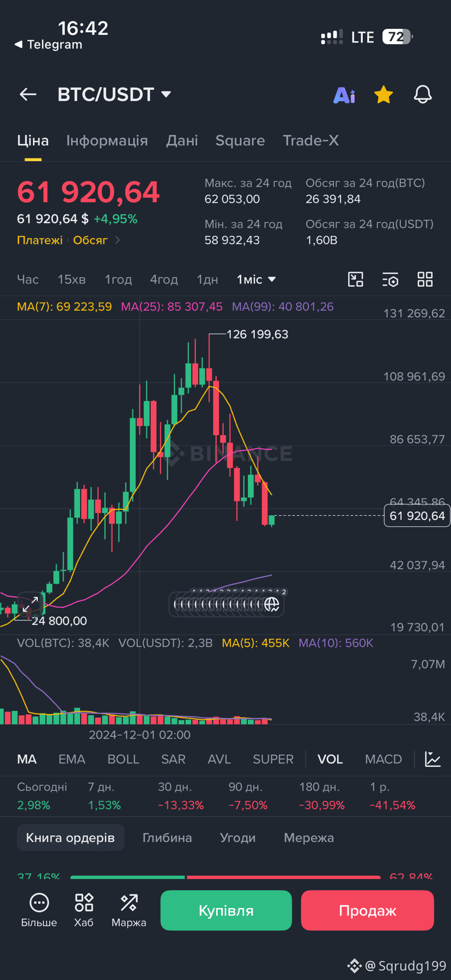Switch to the Інформація tab
This screenshot has height=980, width=451.
(107, 140)
